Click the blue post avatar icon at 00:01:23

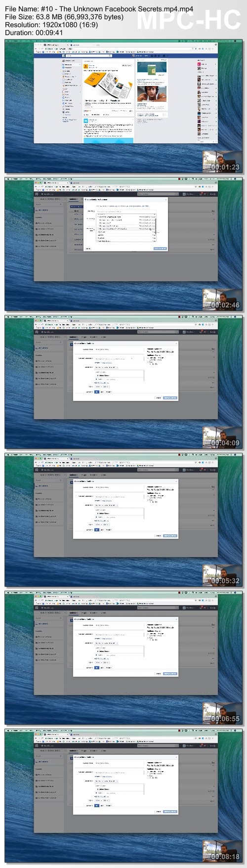[85, 120]
